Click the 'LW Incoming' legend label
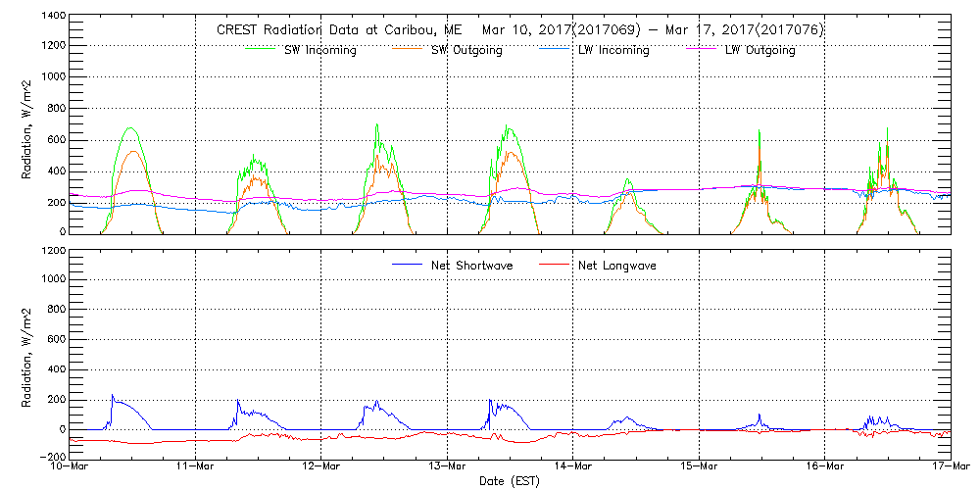This screenshot has height=490, width=980. 614,50
